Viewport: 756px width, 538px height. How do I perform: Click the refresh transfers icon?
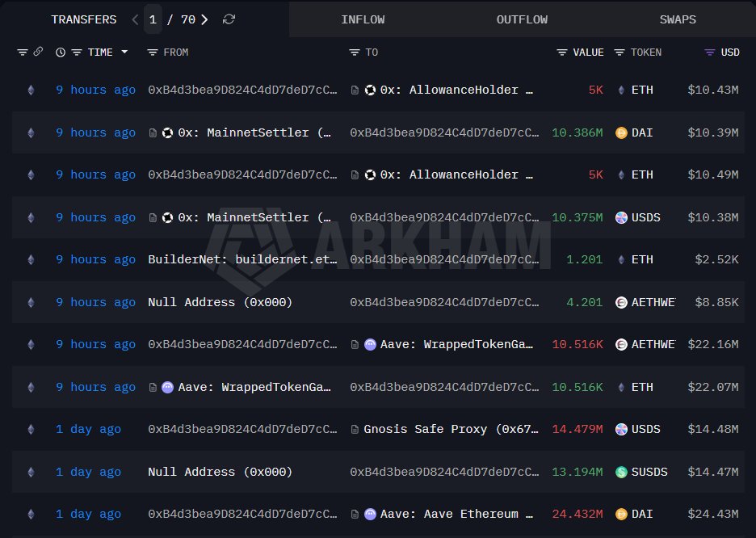pos(229,19)
